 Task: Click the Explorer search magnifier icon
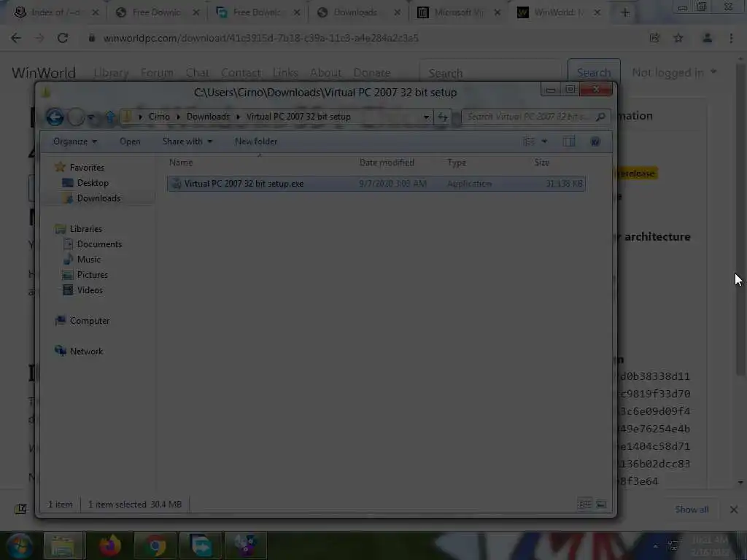(601, 117)
